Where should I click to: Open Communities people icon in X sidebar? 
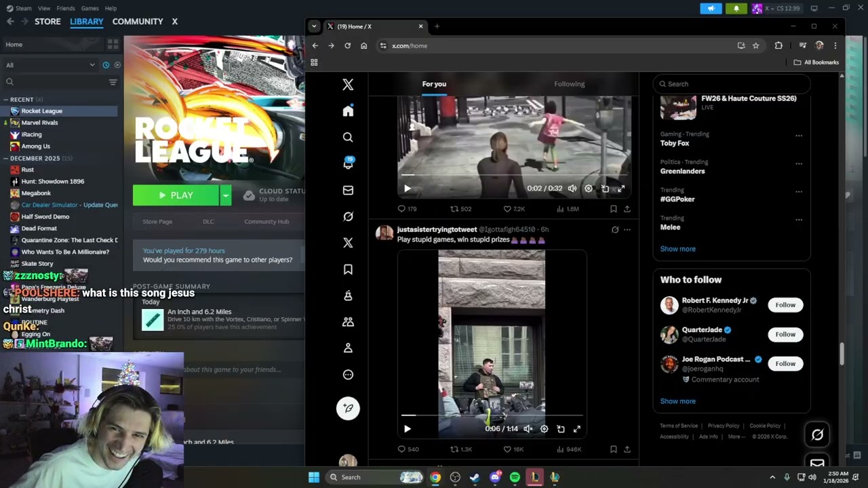[348, 322]
